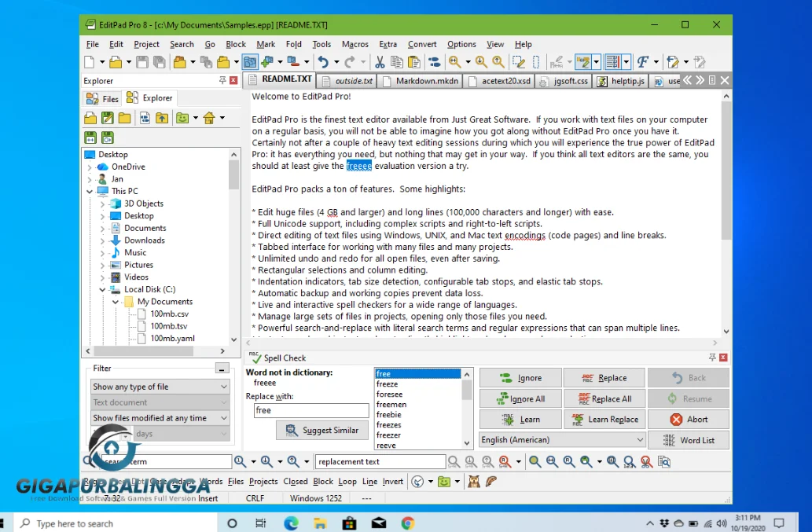Click the Cut scissors icon
This screenshot has width=812, height=532.
[x=380, y=63]
